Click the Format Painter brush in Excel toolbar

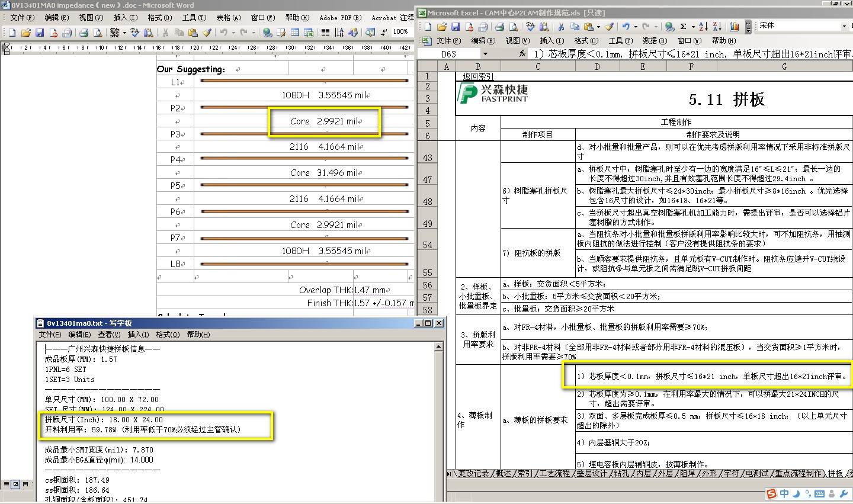point(609,27)
